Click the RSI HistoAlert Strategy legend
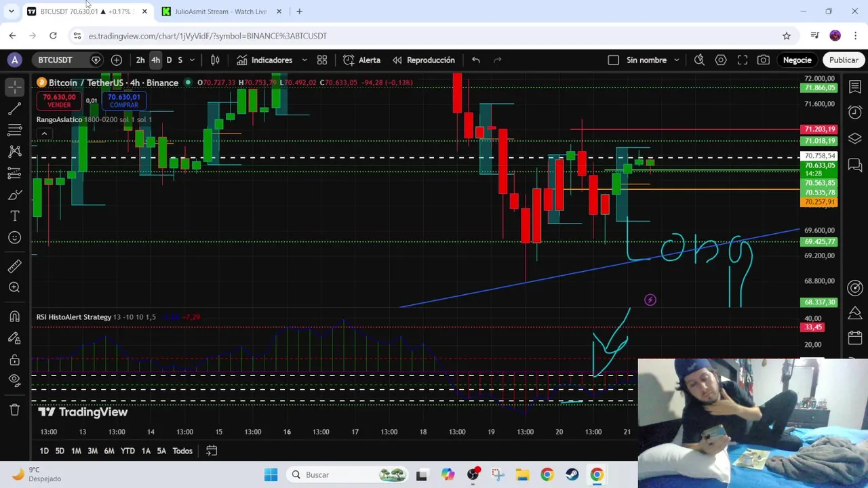Screen dimensions: 868x488 (74, 317)
